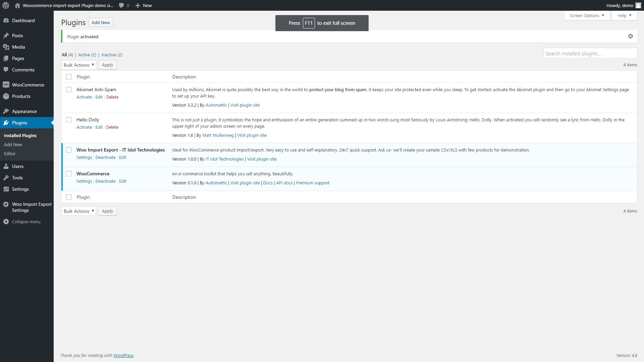The width and height of the screenshot is (644, 362).
Task: Focus the Search installed plugins field
Action: pyautogui.click(x=590, y=53)
